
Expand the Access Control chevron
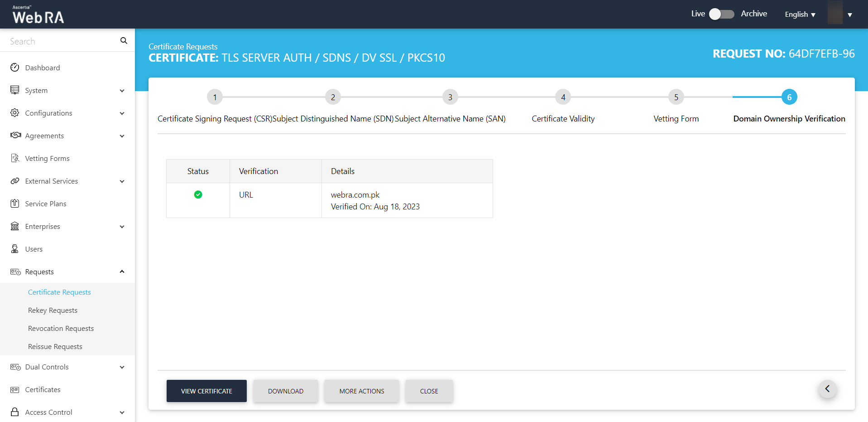point(122,412)
